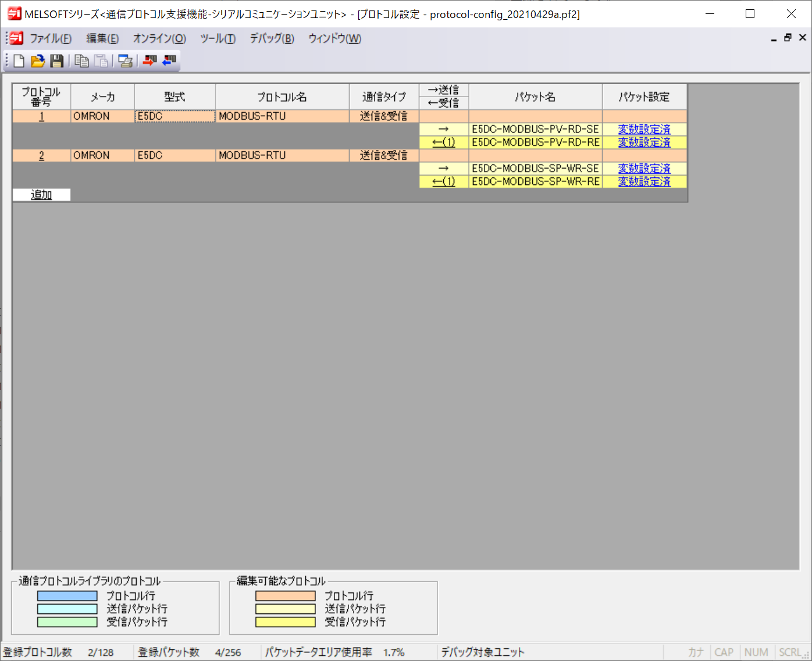Open 変数設定済 link for E5DC-MODBUS-SP-WR-RE
812x661 pixels.
644,181
